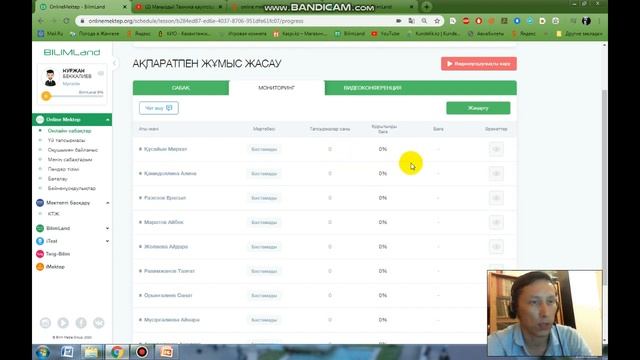Open iMektep from sidebar
The height and width of the screenshot is (360, 640).
[55, 267]
